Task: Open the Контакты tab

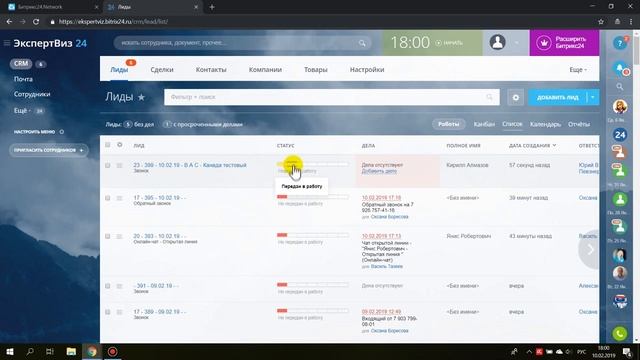Action: coord(211,70)
